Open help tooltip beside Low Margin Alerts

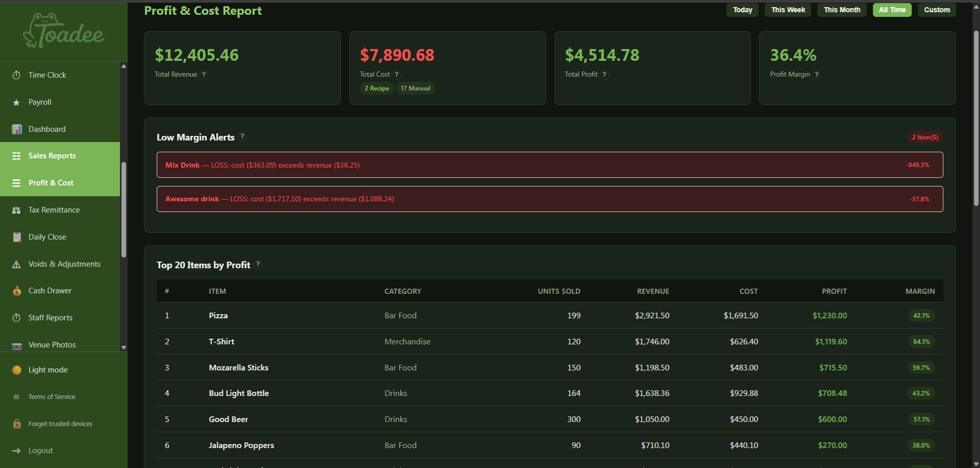(x=242, y=137)
